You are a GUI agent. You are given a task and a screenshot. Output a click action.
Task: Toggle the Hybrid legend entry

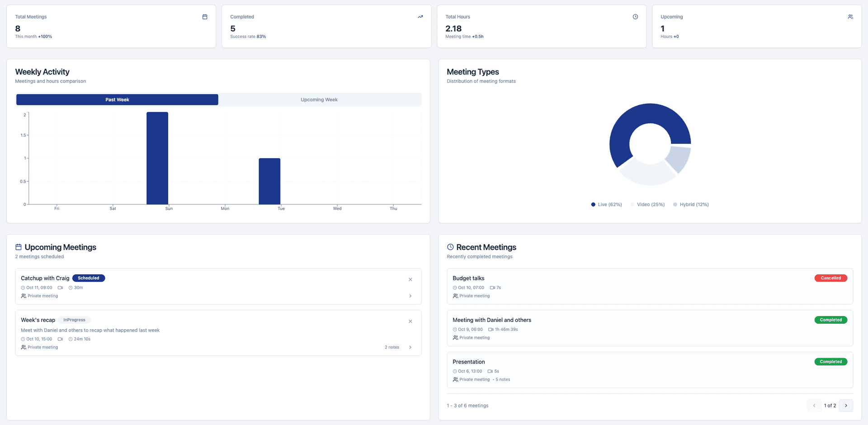(691, 204)
